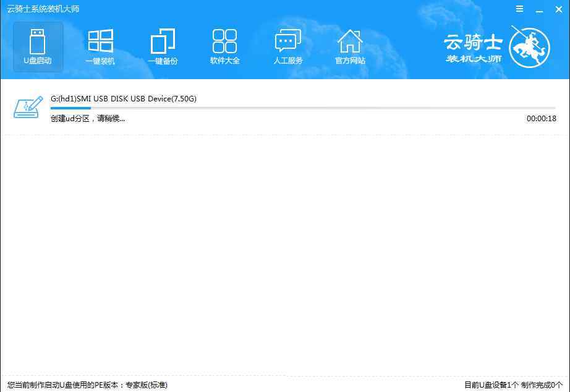
Task: Open the hamburger menu in title bar
Action: point(519,9)
